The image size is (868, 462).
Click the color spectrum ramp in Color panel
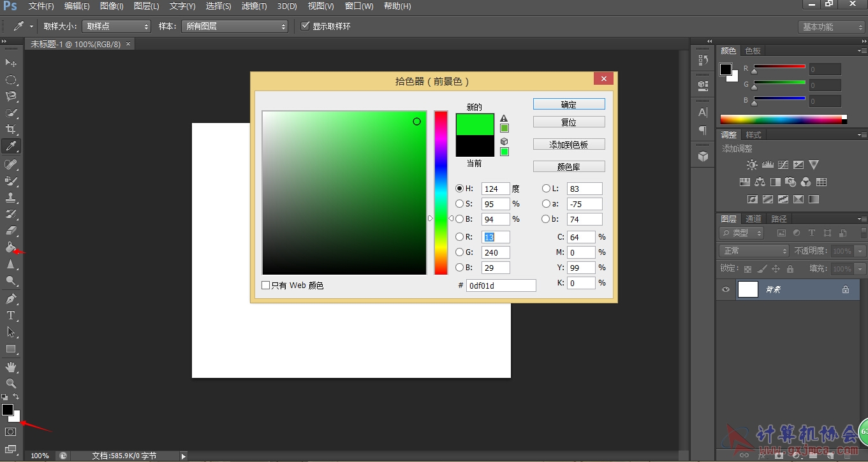(783, 119)
